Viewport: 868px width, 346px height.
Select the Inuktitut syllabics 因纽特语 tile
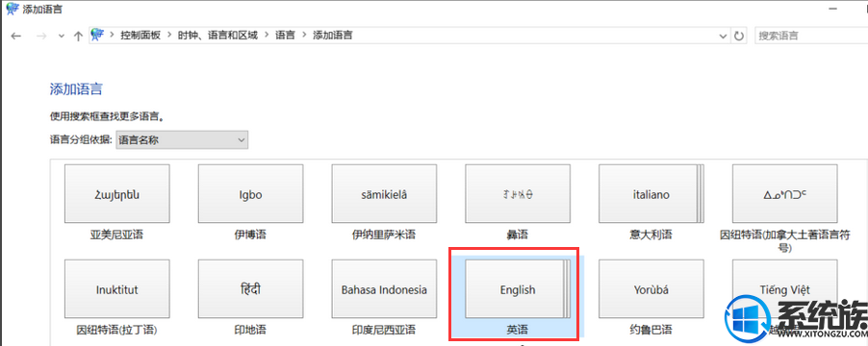click(784, 194)
